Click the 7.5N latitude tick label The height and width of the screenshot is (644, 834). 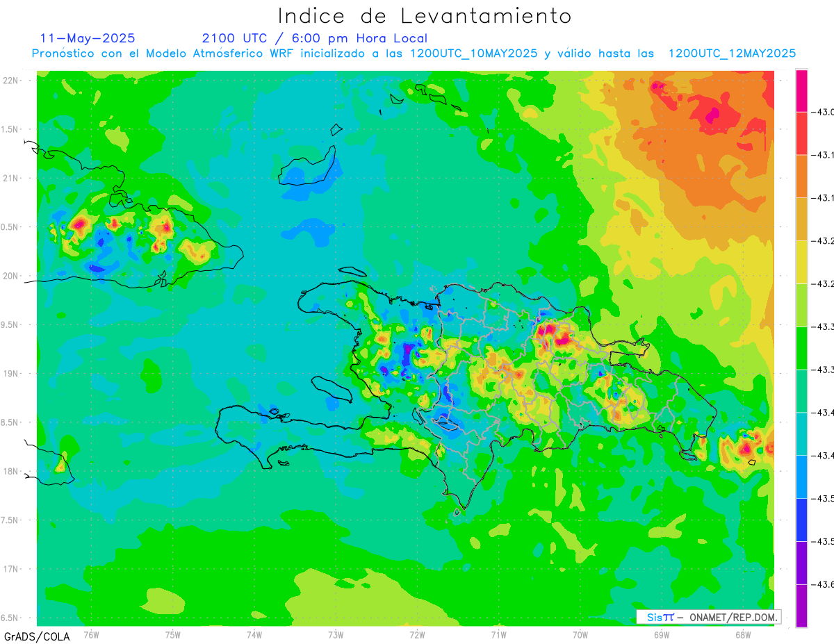(x=10, y=520)
